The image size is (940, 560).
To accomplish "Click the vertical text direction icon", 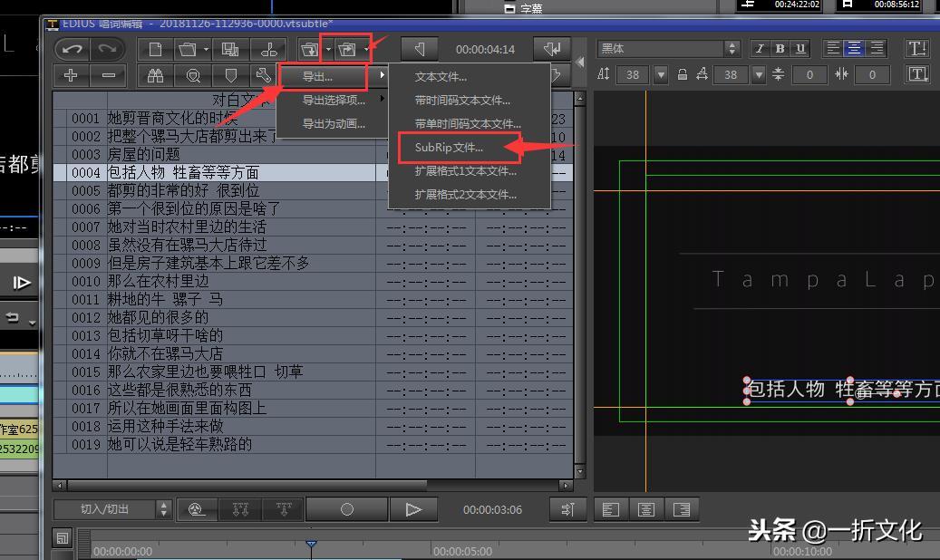I will pos(917,49).
